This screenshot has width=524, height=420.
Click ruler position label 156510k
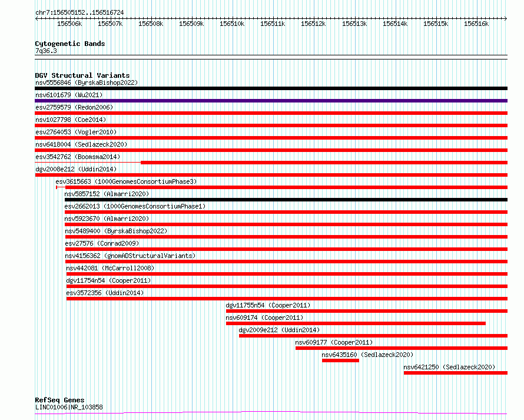click(x=232, y=24)
